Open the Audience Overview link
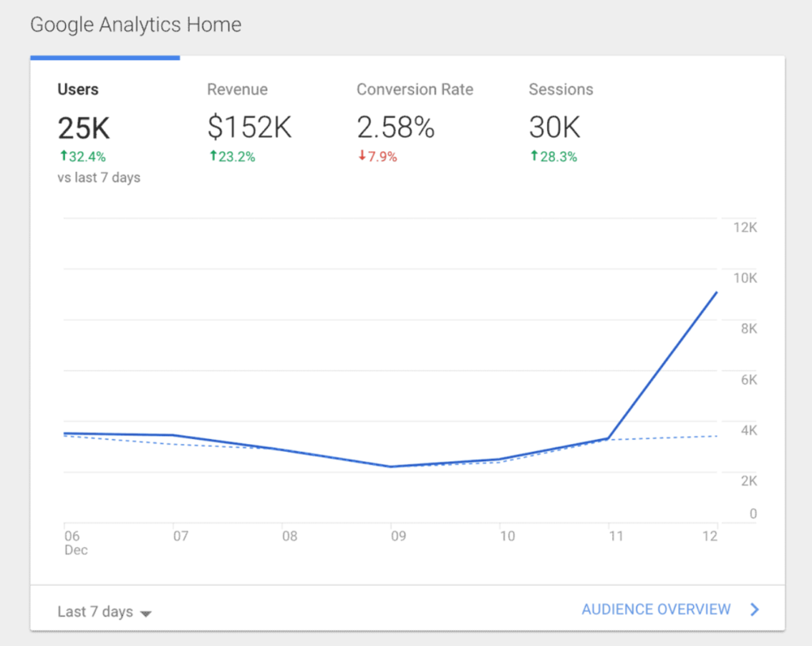Image resolution: width=812 pixels, height=646 pixels. pos(656,610)
